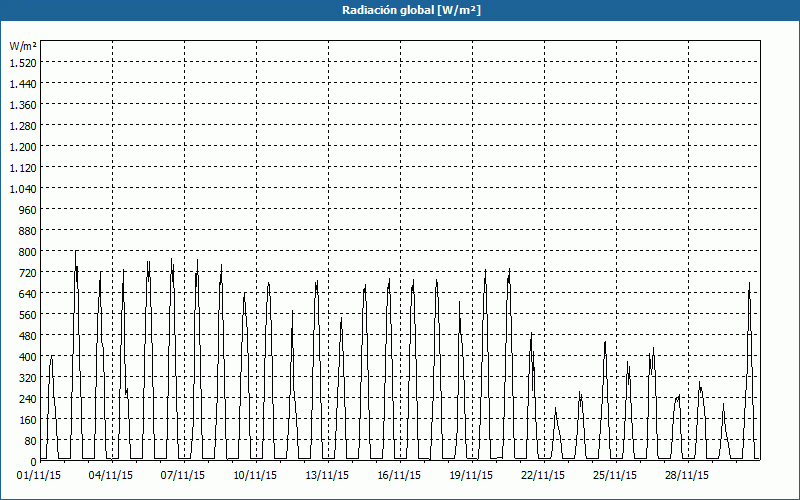Click the 960 y-axis value

(28, 210)
